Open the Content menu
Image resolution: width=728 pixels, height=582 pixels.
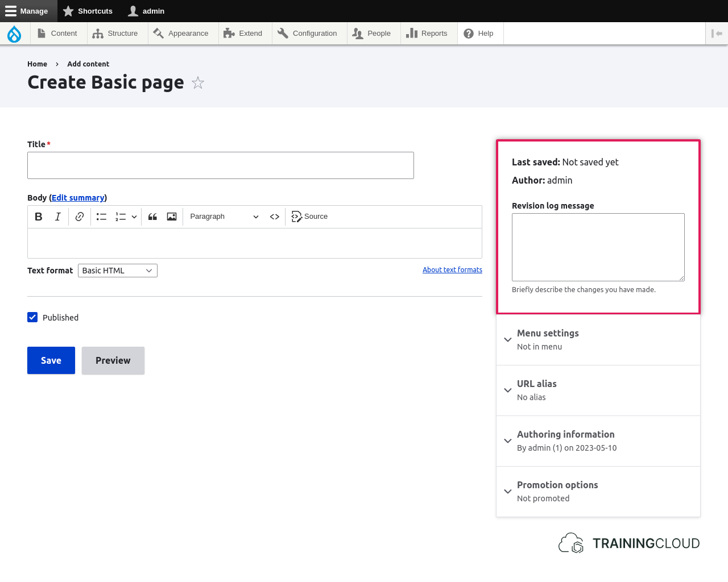point(57,34)
